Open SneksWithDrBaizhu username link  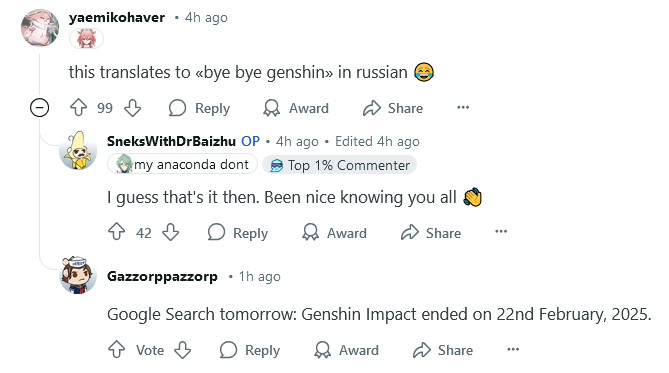click(x=171, y=141)
